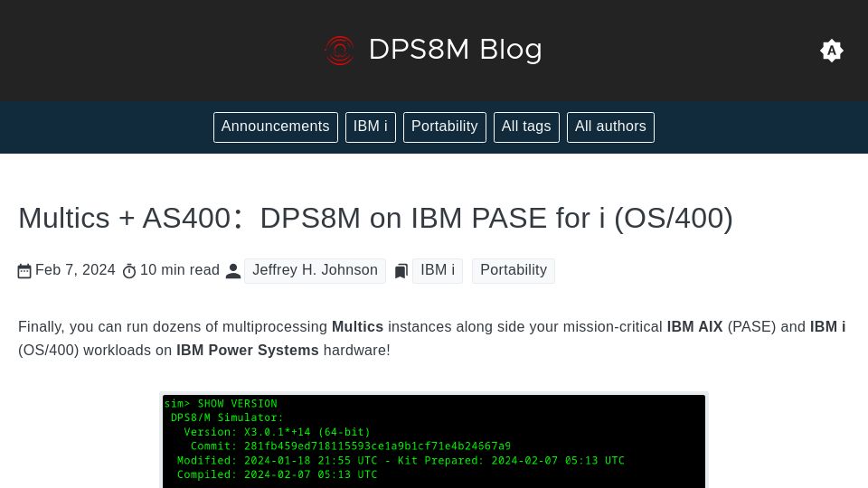Open the Portability nav button
Image resolution: width=868 pixels, height=488 pixels.
coord(445,127)
